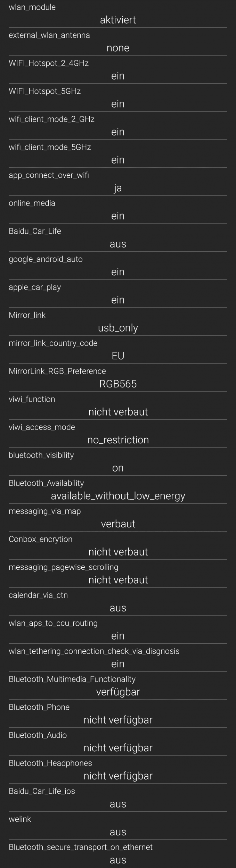The width and height of the screenshot is (236, 868).
Task: Toggle WIFI_Hotspot_2_4GHz value ein
Action: tap(118, 76)
